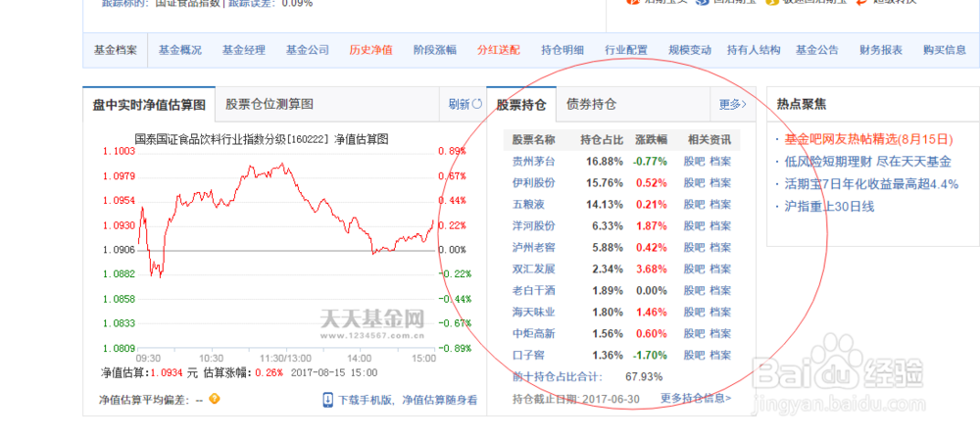
Task: Click 下载手机版，净值估算随身看 link
Action: [x=408, y=400]
